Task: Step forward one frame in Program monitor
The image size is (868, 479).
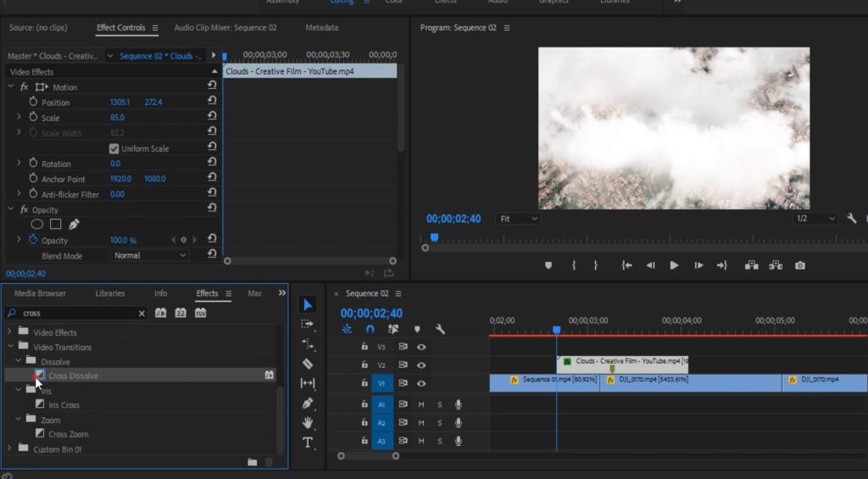Action: (698, 265)
